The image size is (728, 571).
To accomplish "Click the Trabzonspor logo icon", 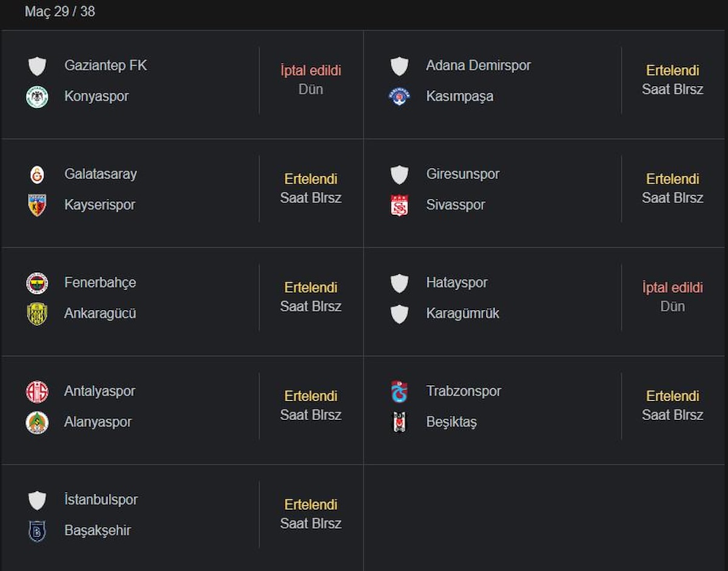I will click(399, 392).
